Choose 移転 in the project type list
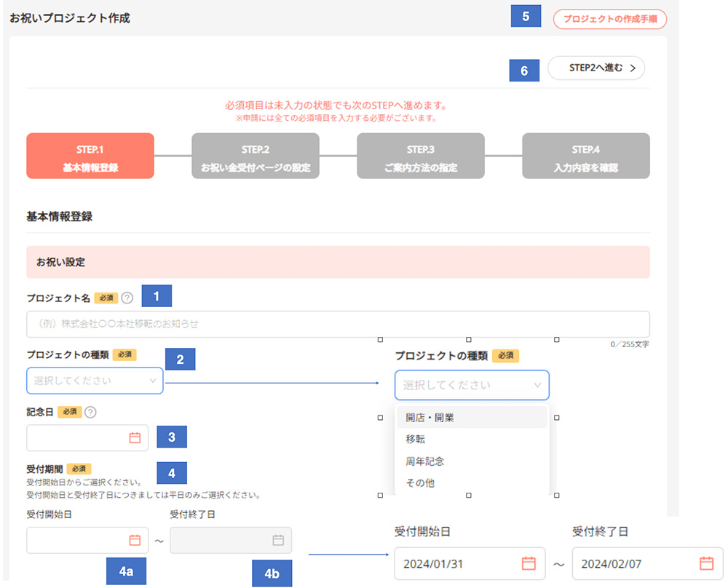 point(416,440)
